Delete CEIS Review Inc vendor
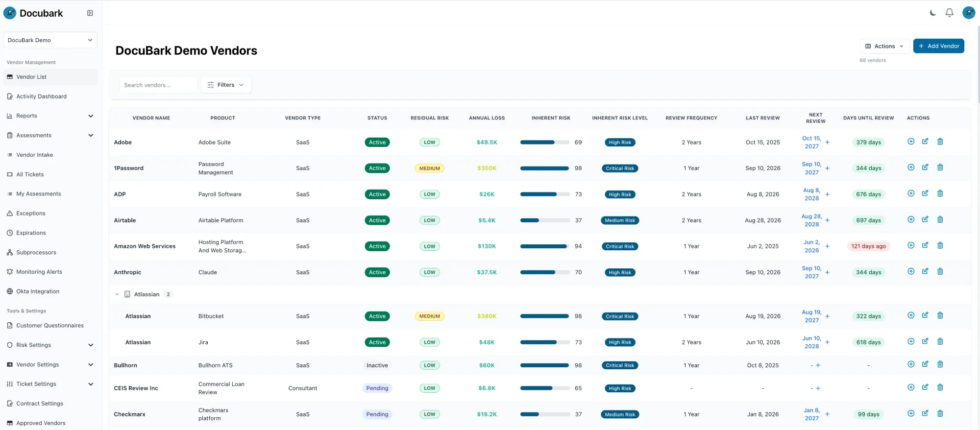This screenshot has height=430, width=980. tap(940, 387)
